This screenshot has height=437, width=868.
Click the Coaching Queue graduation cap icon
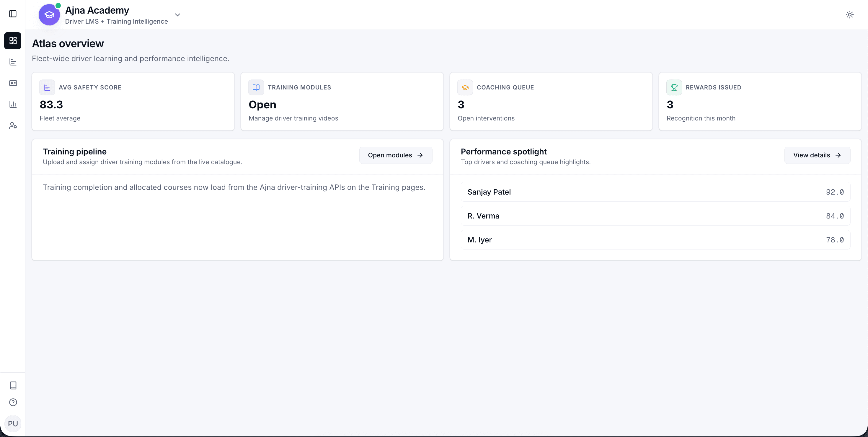(465, 88)
